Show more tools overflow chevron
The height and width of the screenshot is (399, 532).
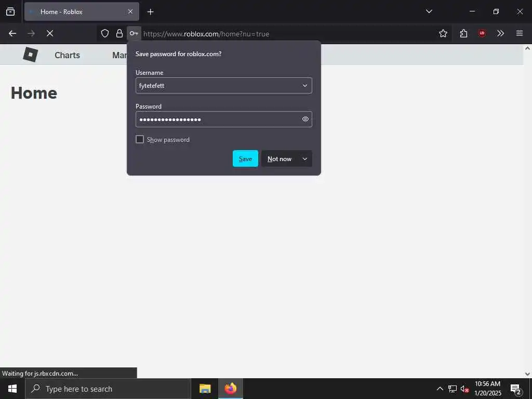500,33
